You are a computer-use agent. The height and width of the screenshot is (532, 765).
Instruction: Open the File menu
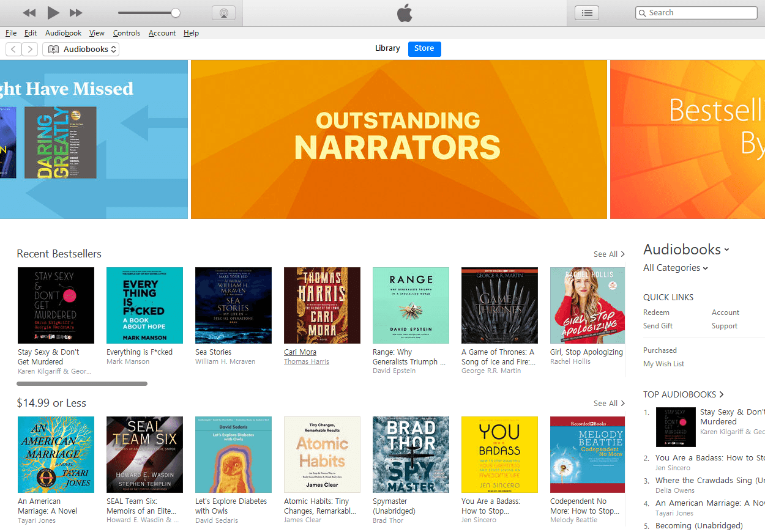(11, 33)
